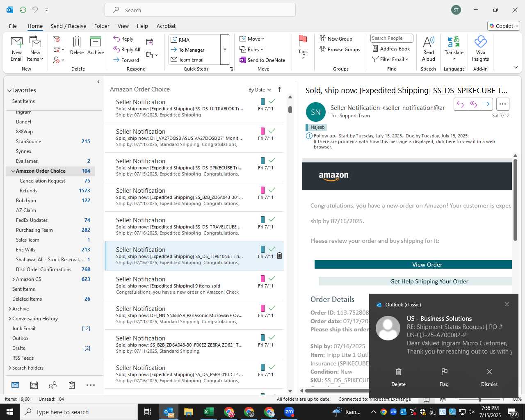Click the Send/Receive All Folders sync icon

pyautogui.click(x=23, y=9)
